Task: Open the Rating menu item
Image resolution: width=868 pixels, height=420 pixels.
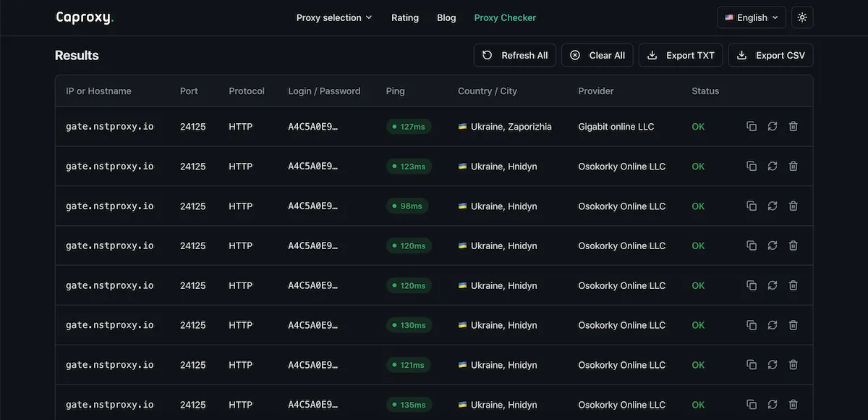Action: pos(405,17)
